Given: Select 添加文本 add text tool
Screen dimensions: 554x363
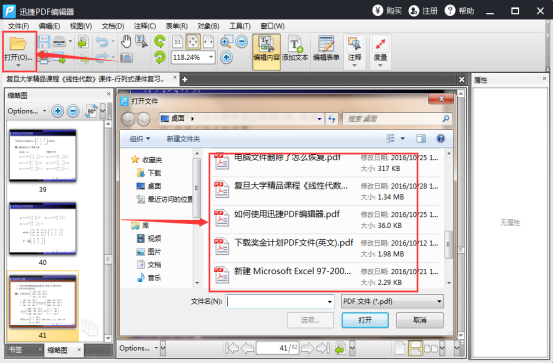Looking at the screenshot, I should click(x=295, y=48).
